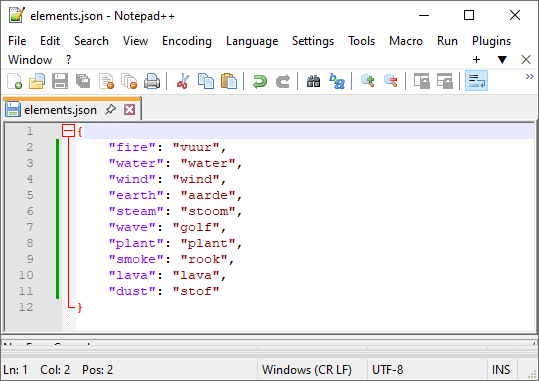Screen dimensions: 539x381
Task: Toggle the Word Wrap toolbar button
Action: (x=476, y=81)
